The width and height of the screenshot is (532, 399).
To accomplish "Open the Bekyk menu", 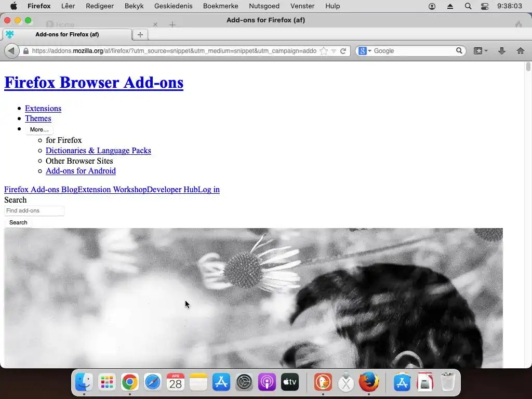I will tap(134, 6).
